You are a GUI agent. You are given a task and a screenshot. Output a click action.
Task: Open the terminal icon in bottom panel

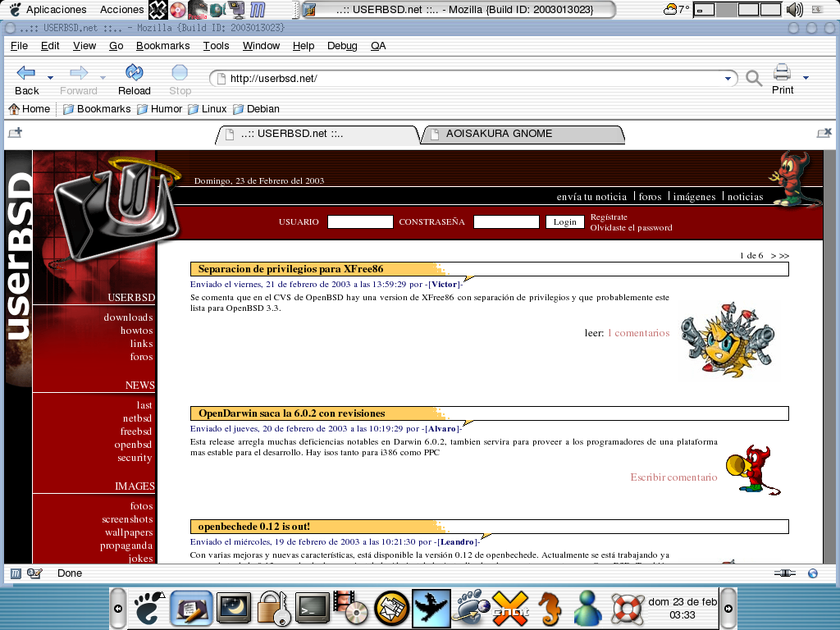coord(313,609)
